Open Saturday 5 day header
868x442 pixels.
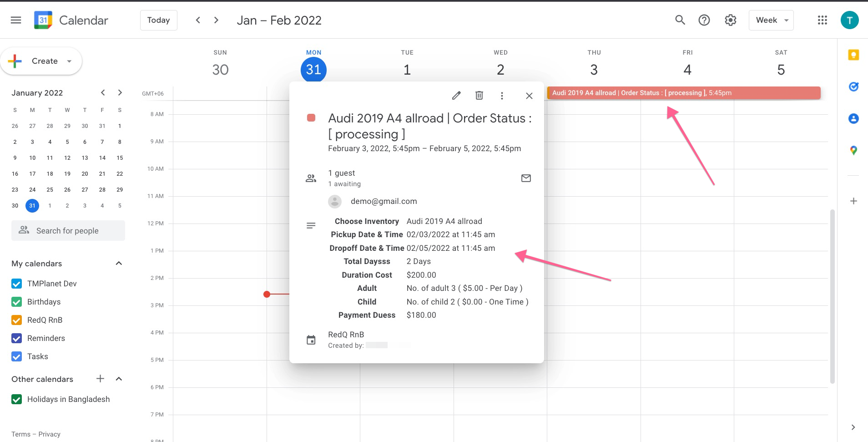(x=781, y=70)
